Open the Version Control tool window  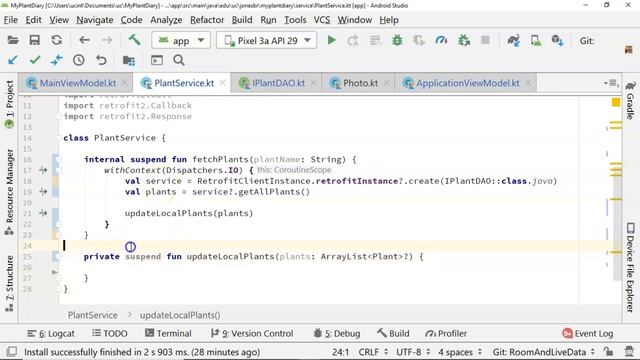point(252,333)
